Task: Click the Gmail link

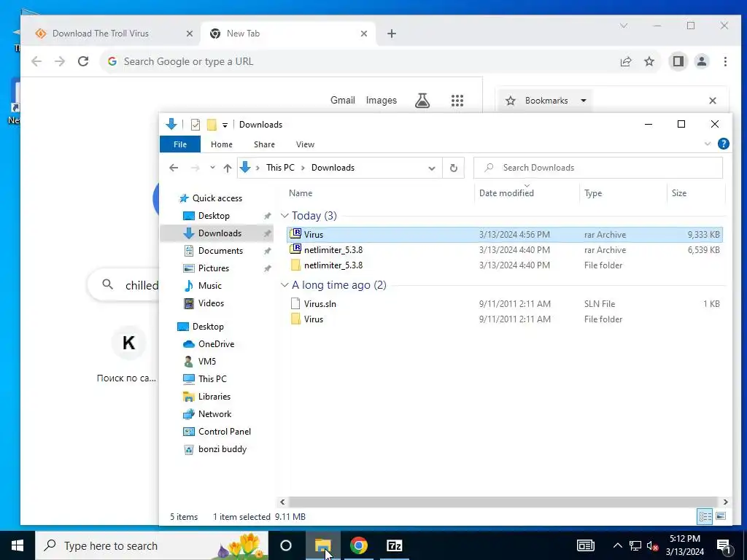Action: pos(343,100)
